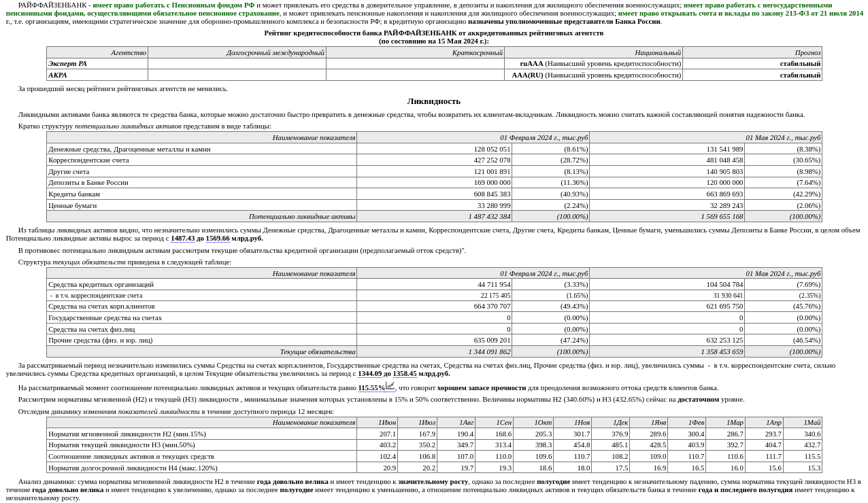The image size is (868, 503).
Task: Select the Н4 value 20.9
Action: [x=389, y=468]
